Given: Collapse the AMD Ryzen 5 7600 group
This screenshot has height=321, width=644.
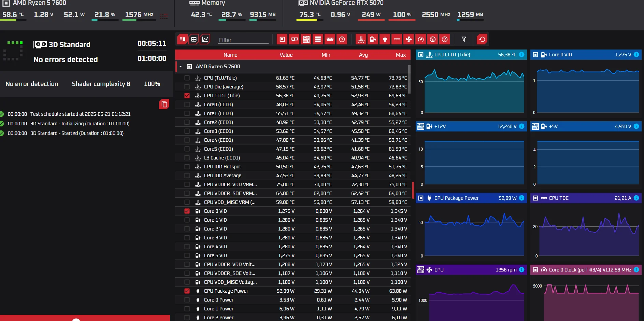Looking at the screenshot, I should coord(181,67).
